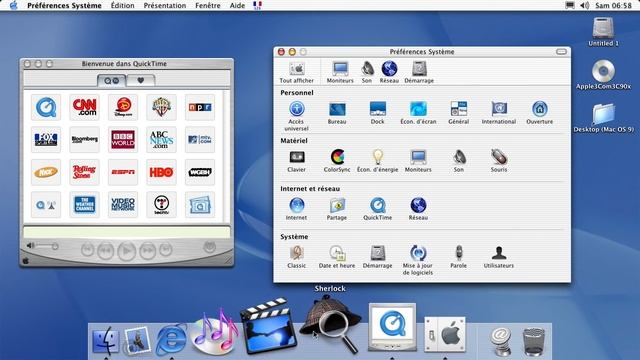Open the French flag keyboard menu
This screenshot has height=360, width=640.
coord(258,5)
